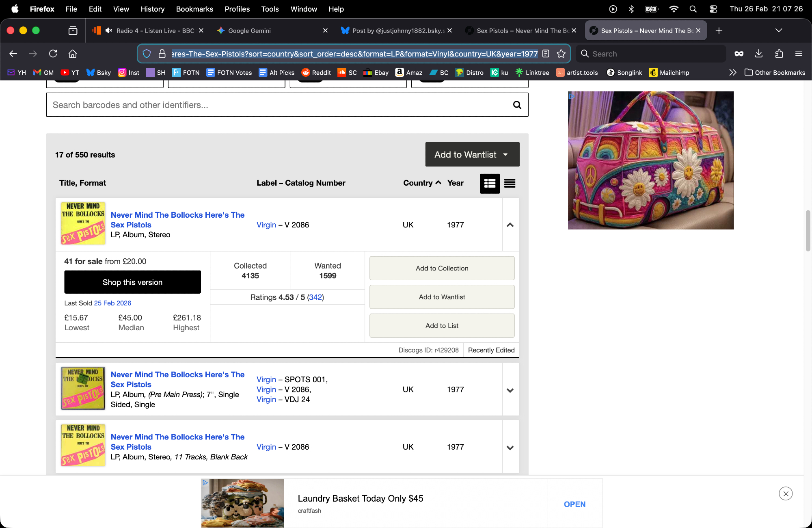This screenshot has width=812, height=528.
Task: Open Firefox extensions puzzle icon
Action: (779, 54)
